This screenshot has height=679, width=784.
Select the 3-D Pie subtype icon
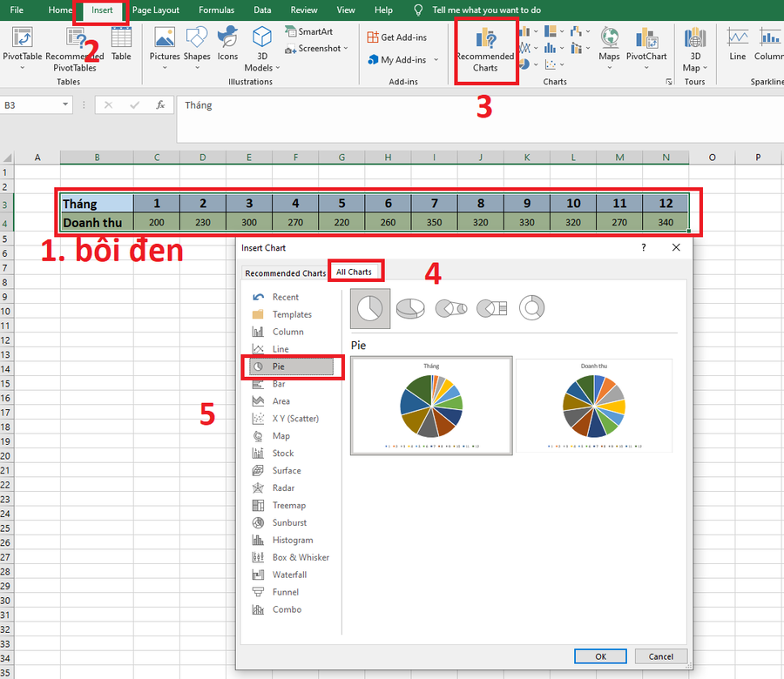pyautogui.click(x=410, y=308)
